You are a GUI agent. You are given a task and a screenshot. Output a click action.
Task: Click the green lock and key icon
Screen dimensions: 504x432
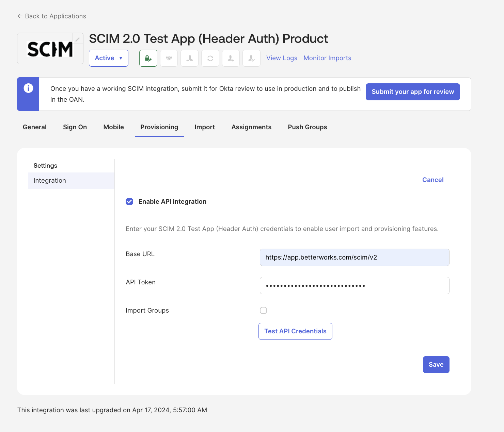coord(148,58)
